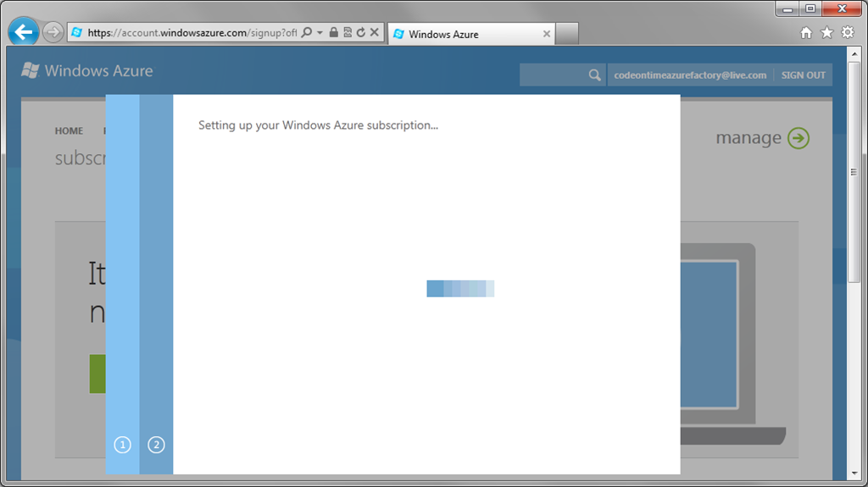The height and width of the screenshot is (487, 868).
Task: Select step 2 in the signup wizard
Action: [x=156, y=445]
